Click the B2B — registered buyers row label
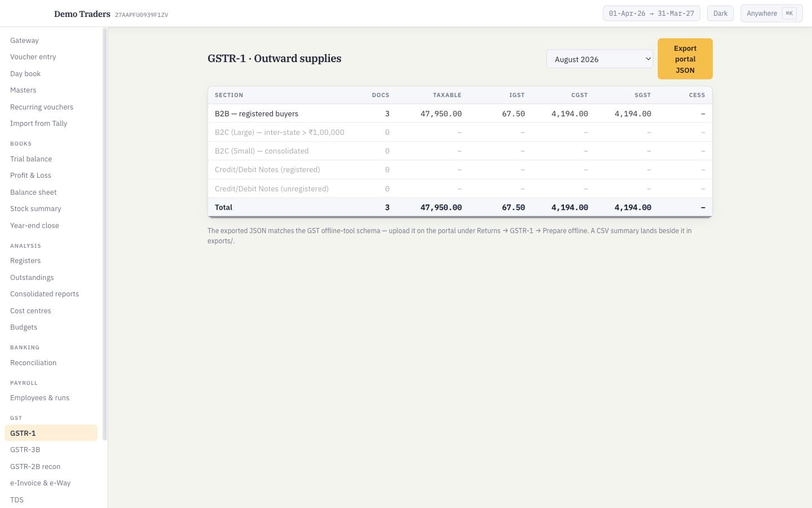 (x=257, y=113)
